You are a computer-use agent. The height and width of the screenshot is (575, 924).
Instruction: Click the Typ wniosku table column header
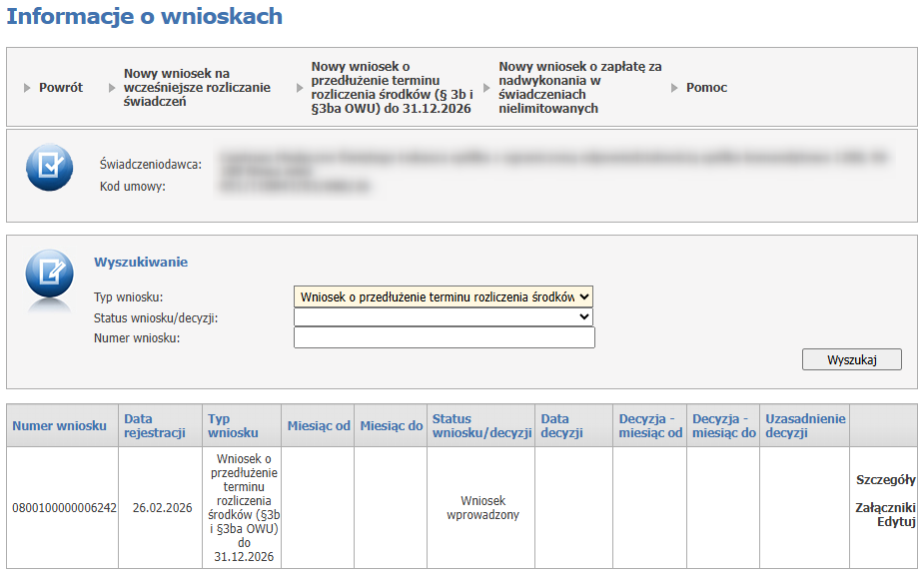233,426
